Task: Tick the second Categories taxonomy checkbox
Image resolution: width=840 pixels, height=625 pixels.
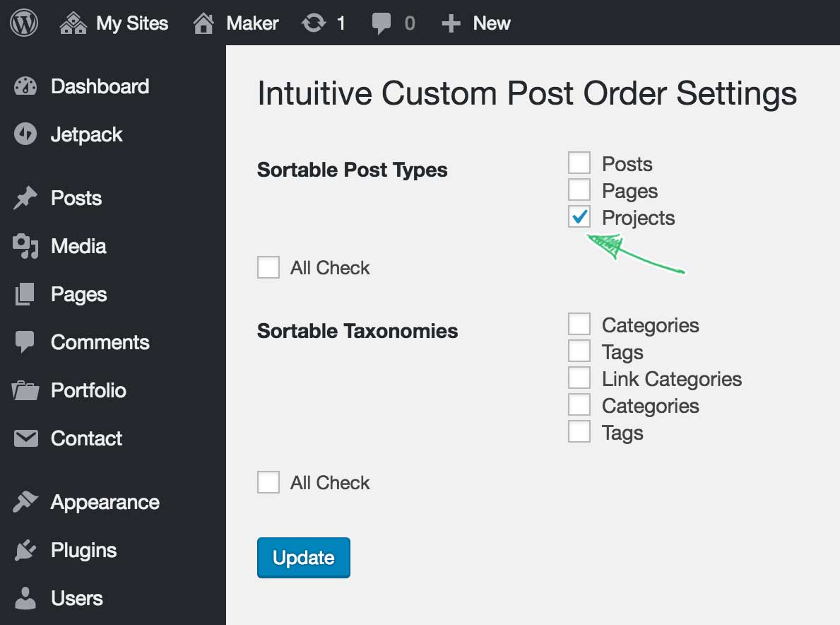Action: (579, 404)
